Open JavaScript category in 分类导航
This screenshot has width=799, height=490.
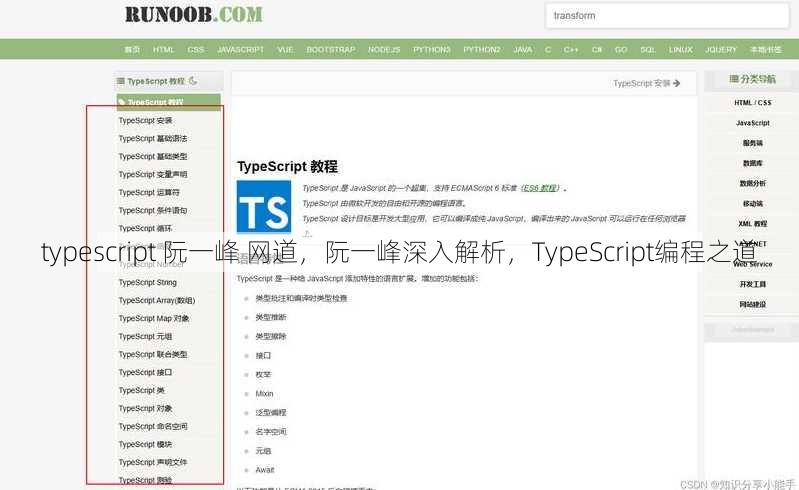point(753,123)
